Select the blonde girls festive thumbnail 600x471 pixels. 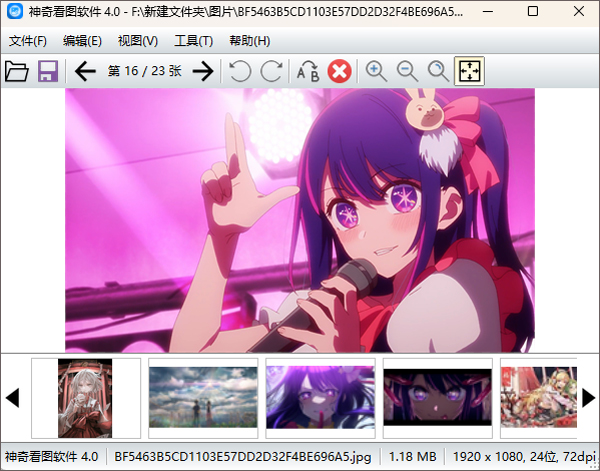click(538, 398)
